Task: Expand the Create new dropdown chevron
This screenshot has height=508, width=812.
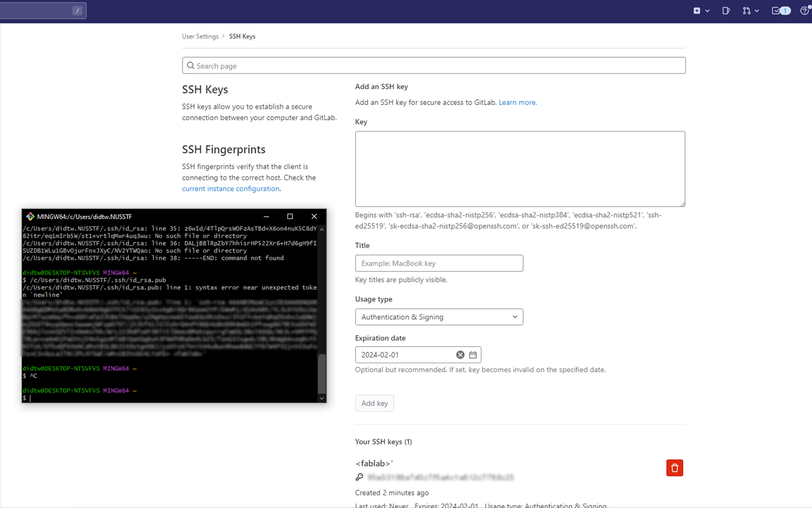Action: [707, 11]
